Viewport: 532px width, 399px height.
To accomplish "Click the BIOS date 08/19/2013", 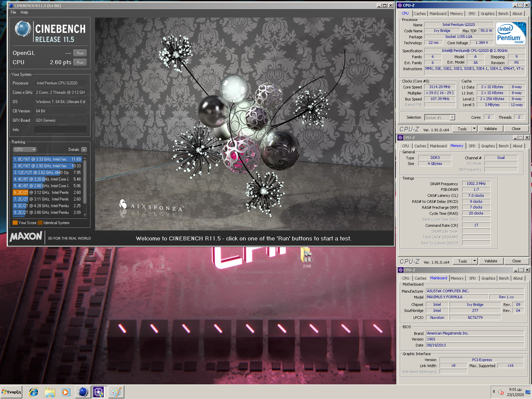I will [x=475, y=345].
